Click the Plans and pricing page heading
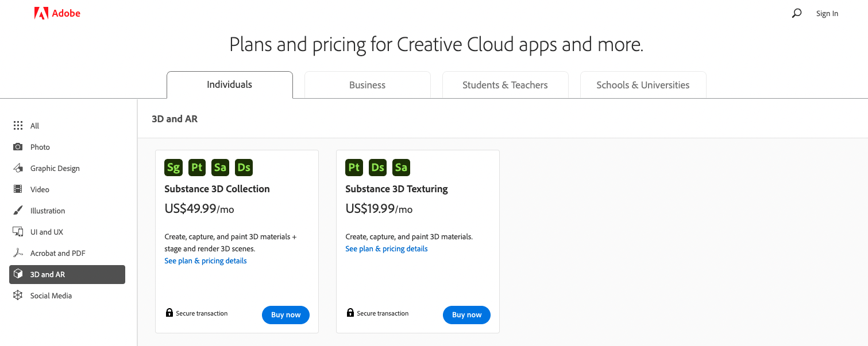The image size is (868, 346). click(436, 44)
